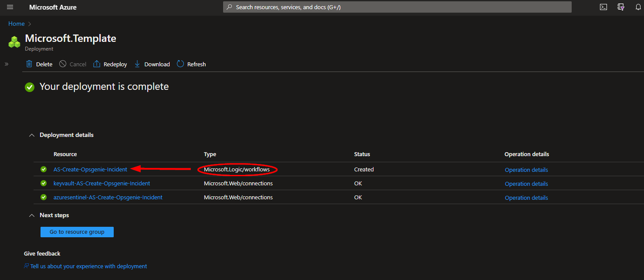Viewport: 644px width, 280px height.
Task: Click the Redeploy upload icon
Action: pos(97,64)
